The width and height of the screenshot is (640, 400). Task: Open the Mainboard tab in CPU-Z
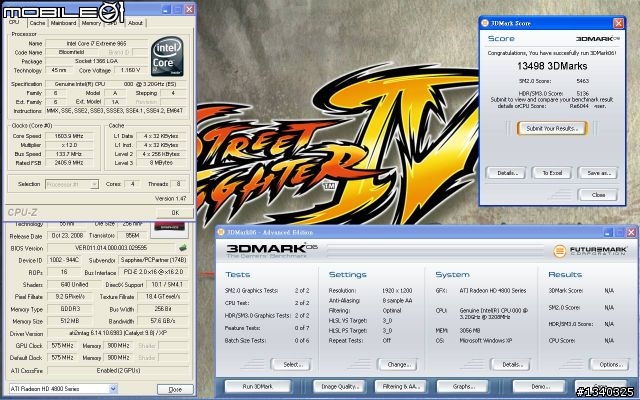(63, 23)
